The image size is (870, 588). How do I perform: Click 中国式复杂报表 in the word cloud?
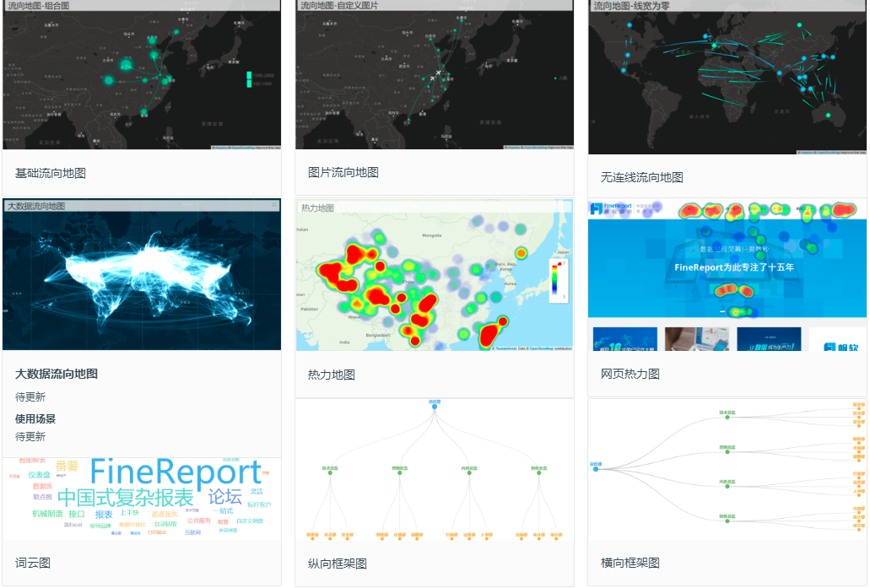[126, 498]
